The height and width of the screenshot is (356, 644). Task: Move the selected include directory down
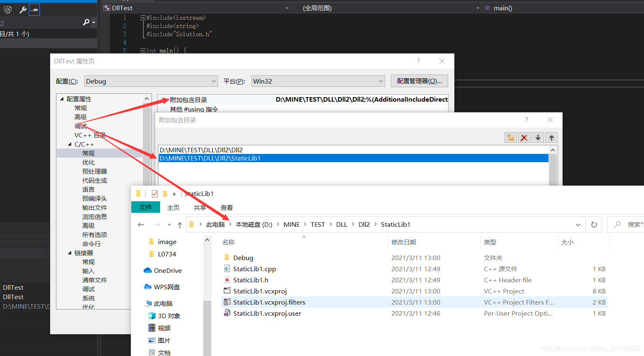point(538,137)
